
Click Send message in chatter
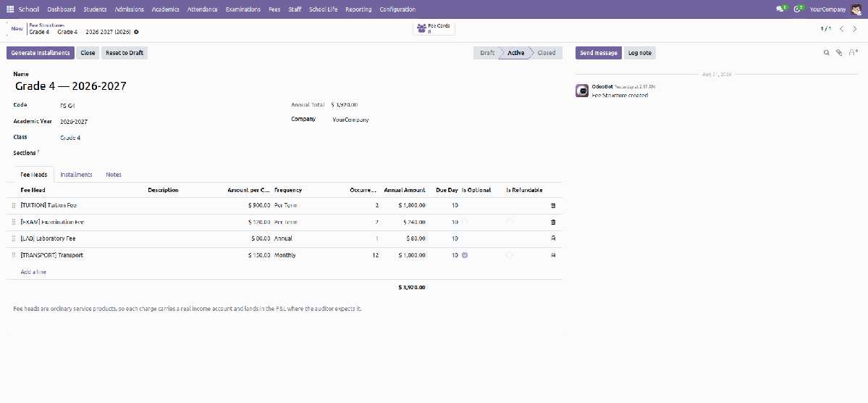tap(599, 53)
